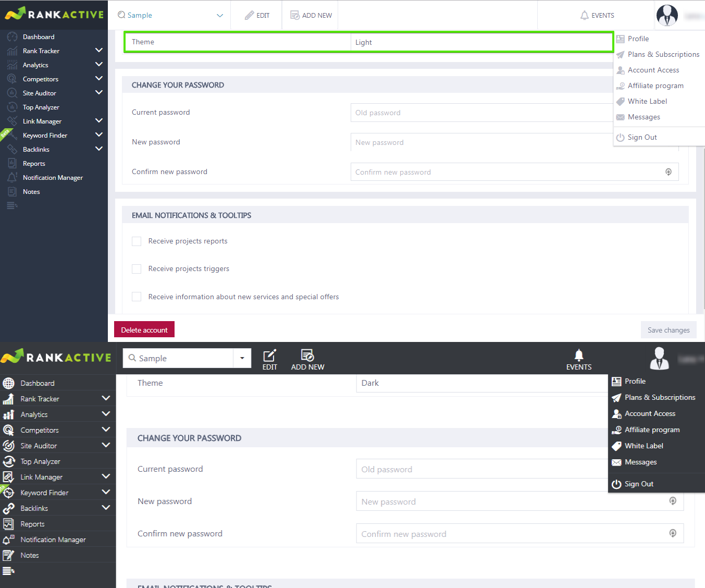Click the red Delete account button

144,330
